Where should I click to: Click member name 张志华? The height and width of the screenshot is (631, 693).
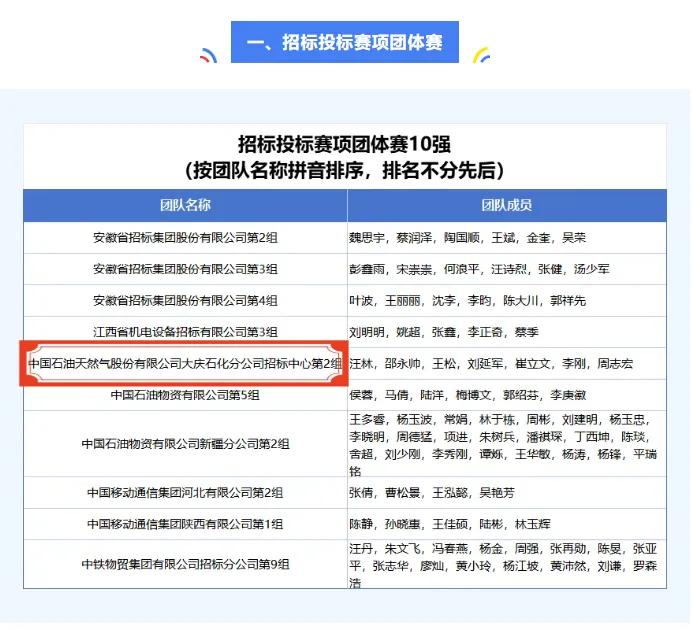391,566
